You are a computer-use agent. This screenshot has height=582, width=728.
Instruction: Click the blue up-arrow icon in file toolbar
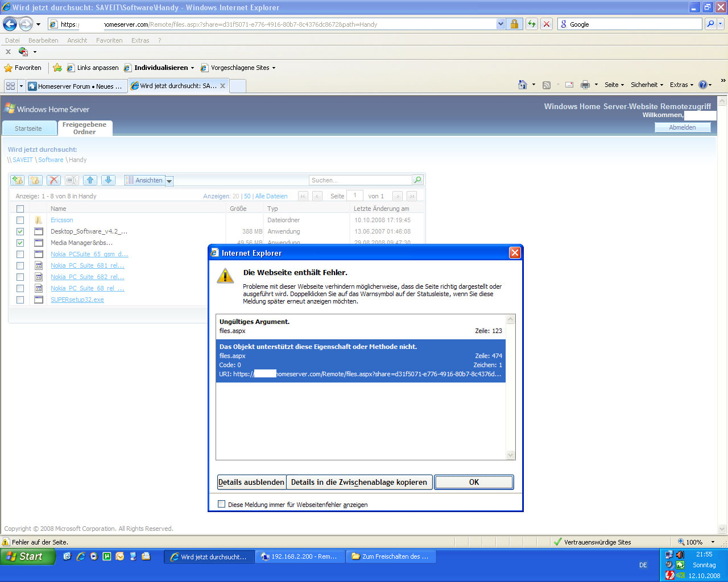tap(90, 180)
